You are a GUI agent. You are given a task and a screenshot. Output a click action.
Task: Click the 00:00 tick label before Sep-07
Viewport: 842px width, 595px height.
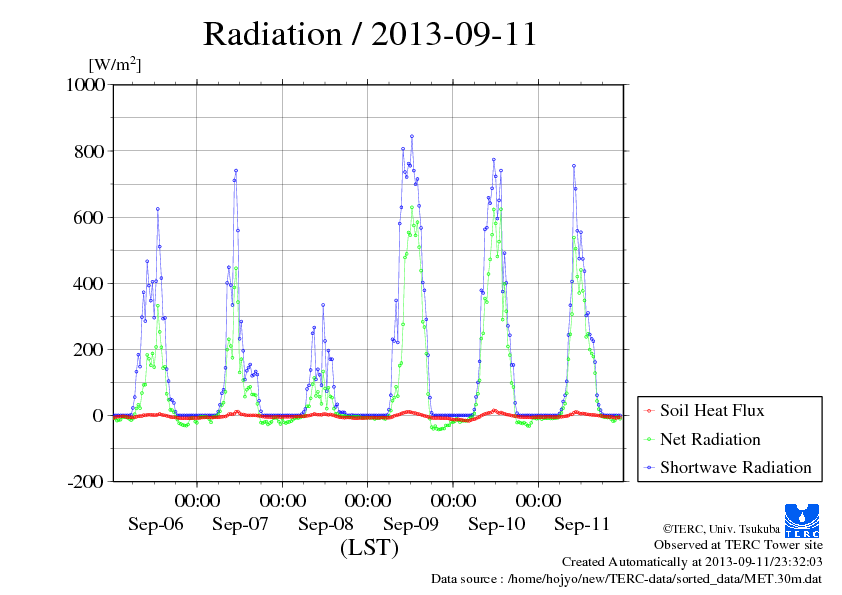197,501
